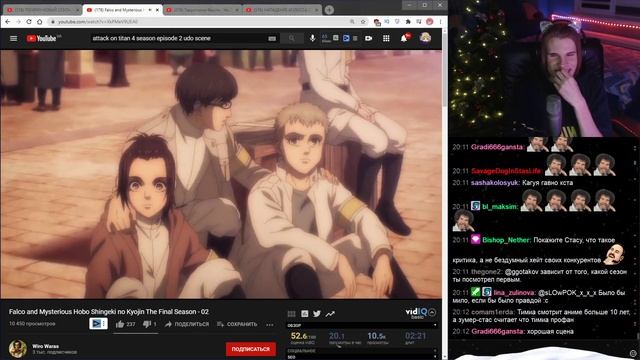This screenshot has width=640, height=360.
Task: Click the blue vidIQ toolbar icon
Action: [346, 38]
